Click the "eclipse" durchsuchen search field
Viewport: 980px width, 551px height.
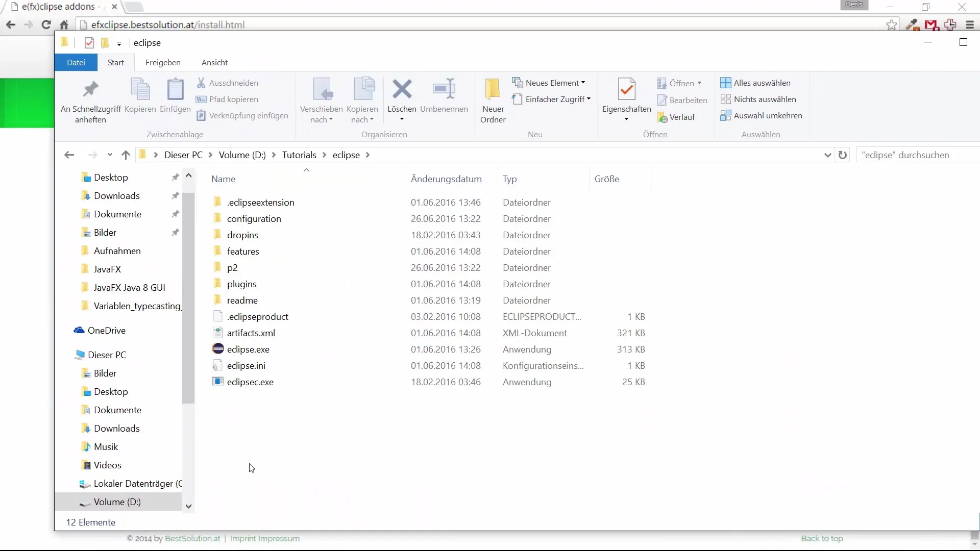click(x=919, y=155)
